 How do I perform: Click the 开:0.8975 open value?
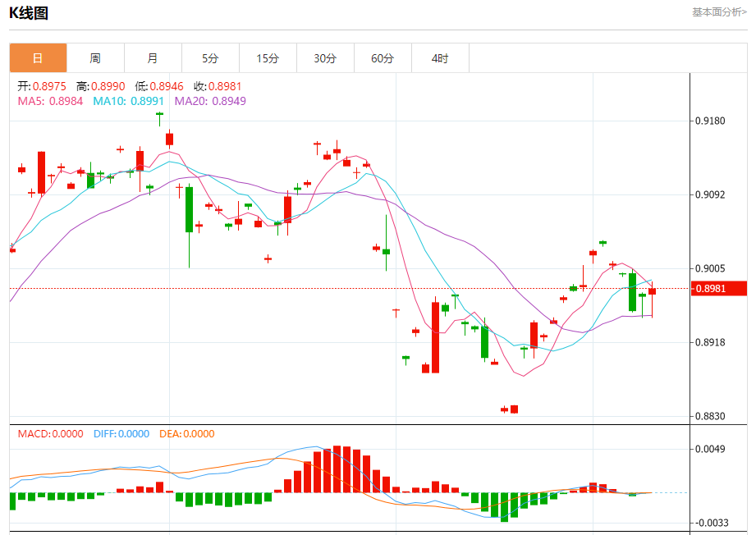click(42, 86)
